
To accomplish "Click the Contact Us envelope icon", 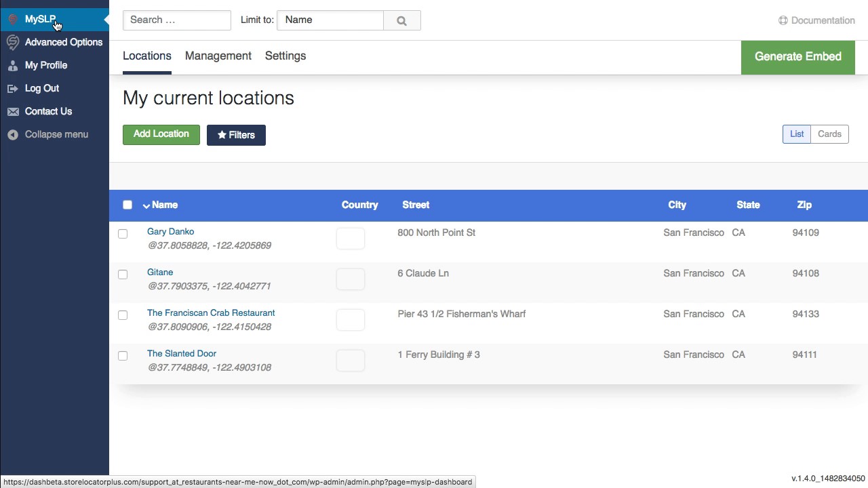I will tap(12, 111).
